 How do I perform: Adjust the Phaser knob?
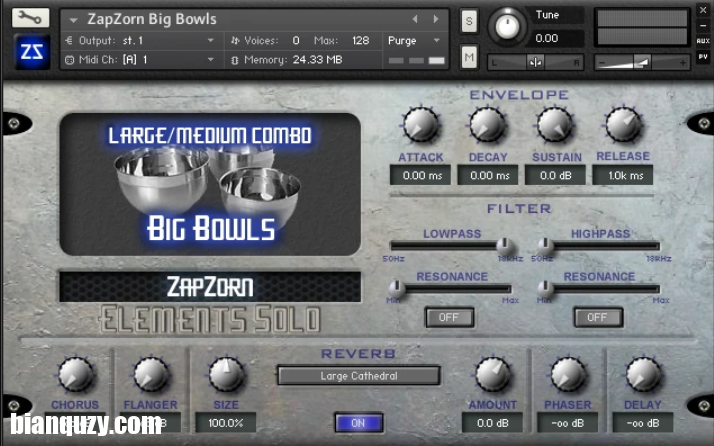point(568,375)
